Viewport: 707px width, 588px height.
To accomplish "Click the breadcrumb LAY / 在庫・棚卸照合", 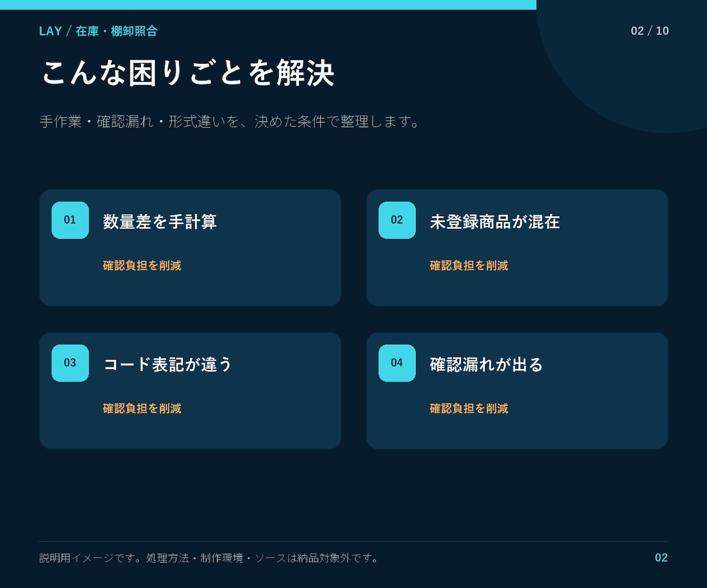I will (99, 31).
